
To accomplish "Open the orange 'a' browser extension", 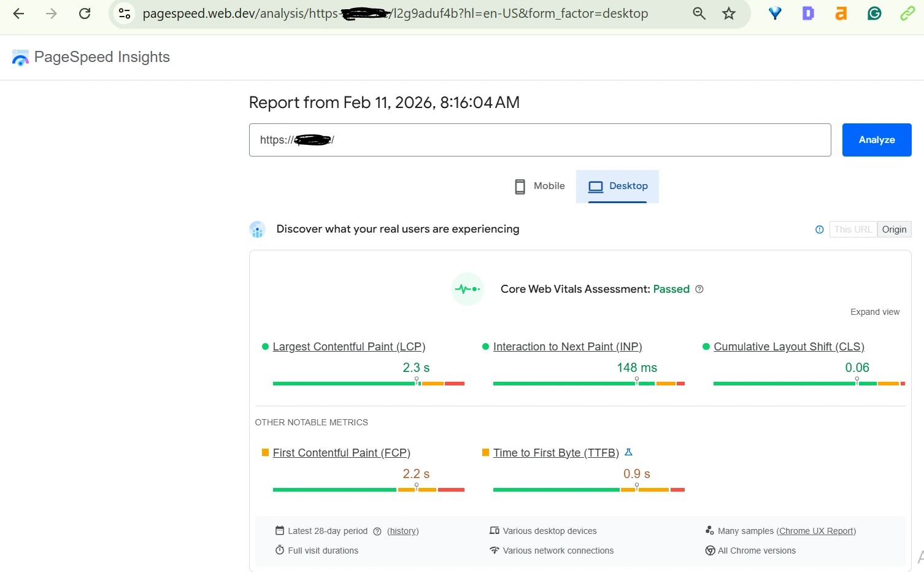I will click(x=841, y=14).
